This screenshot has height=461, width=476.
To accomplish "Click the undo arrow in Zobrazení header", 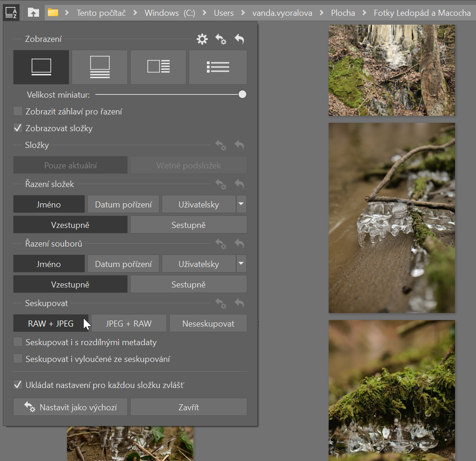I will [x=239, y=40].
